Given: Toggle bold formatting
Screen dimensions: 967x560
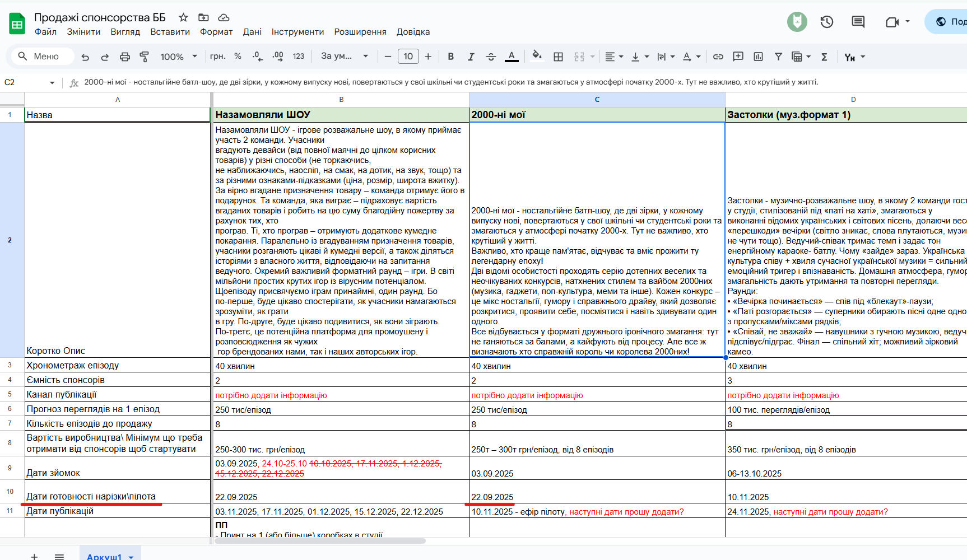Looking at the screenshot, I should tap(450, 57).
